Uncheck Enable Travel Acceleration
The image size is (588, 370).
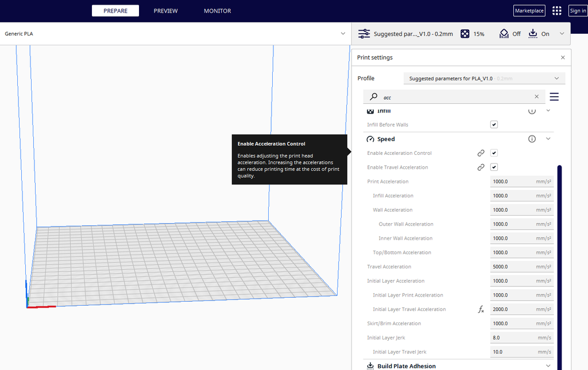tap(494, 167)
